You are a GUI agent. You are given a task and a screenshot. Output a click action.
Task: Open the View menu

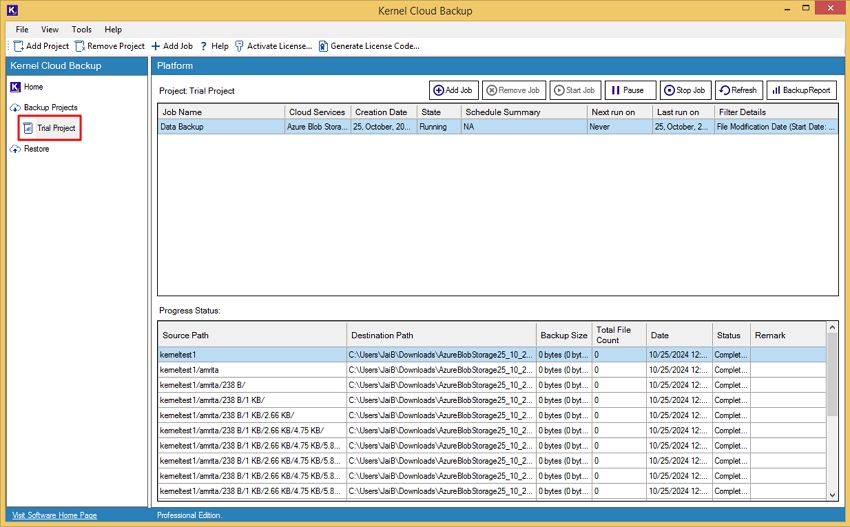click(x=50, y=29)
